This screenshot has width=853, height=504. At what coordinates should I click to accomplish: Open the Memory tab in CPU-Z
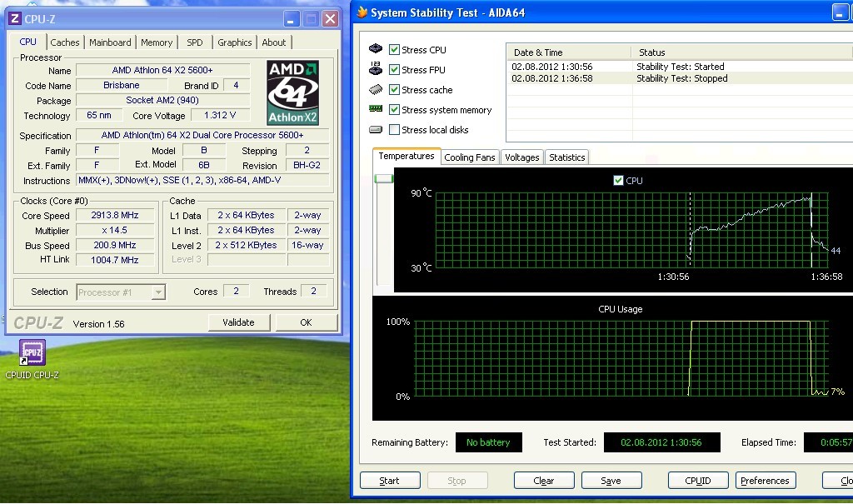click(x=157, y=42)
